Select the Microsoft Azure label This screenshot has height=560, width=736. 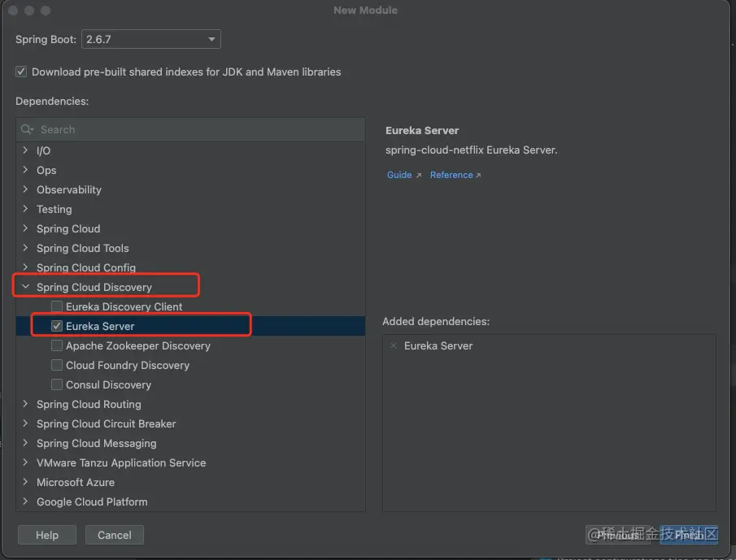[x=76, y=482]
